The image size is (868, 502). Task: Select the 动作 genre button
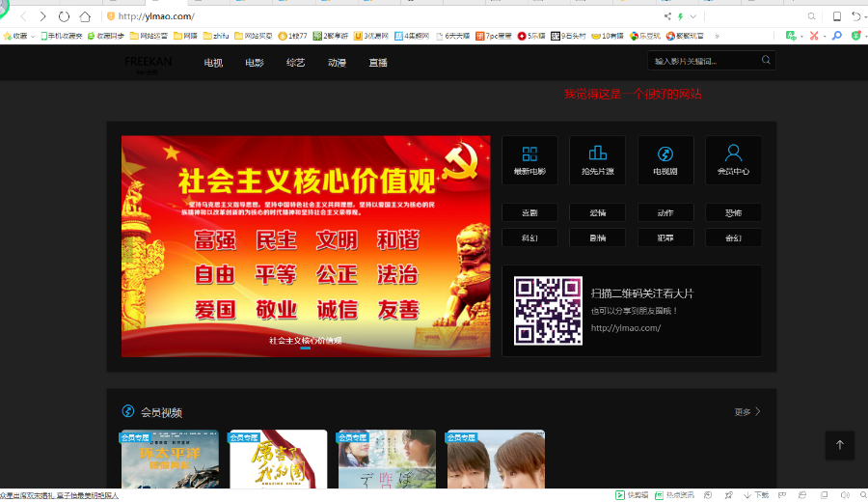(x=665, y=212)
